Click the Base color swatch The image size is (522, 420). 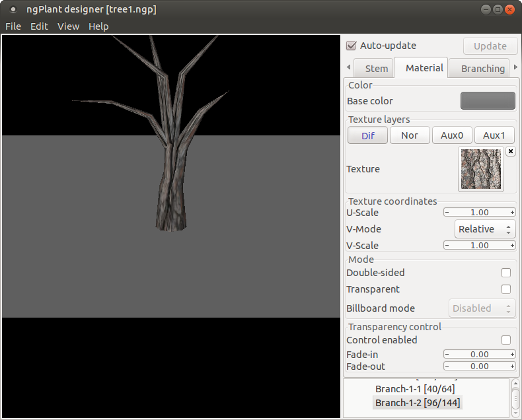tap(488, 101)
